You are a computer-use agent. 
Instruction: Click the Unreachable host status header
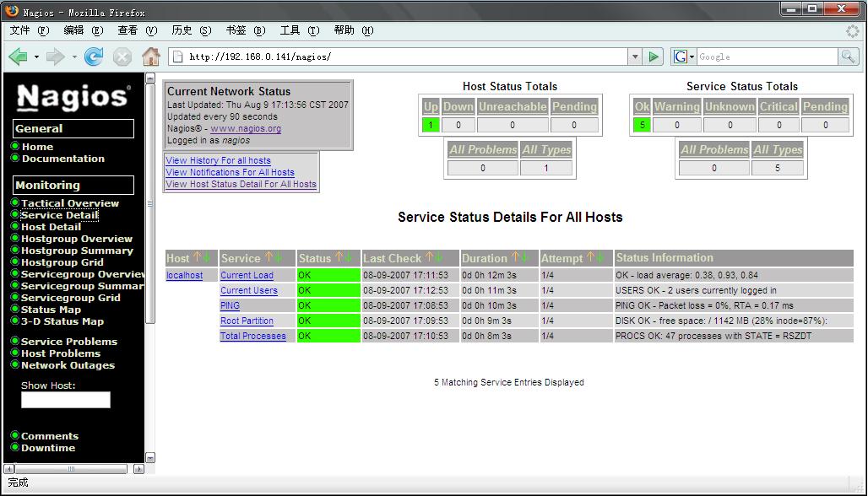click(x=513, y=106)
